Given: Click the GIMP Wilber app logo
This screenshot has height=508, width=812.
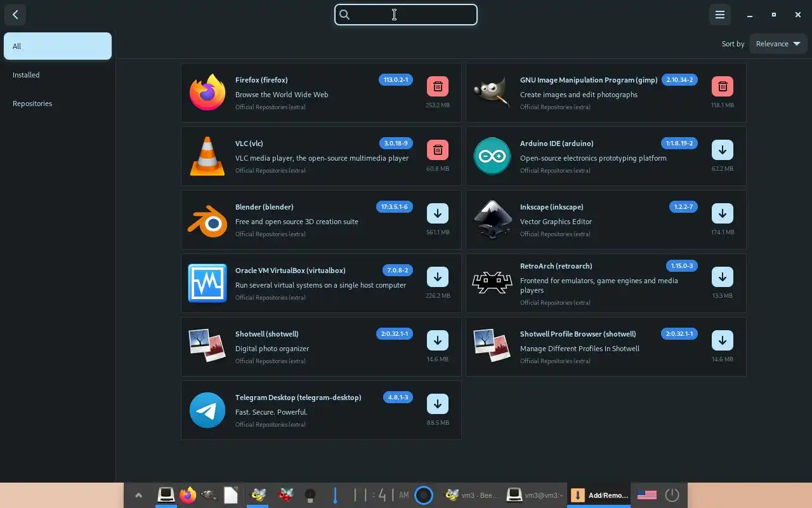Looking at the screenshot, I should click(x=492, y=93).
